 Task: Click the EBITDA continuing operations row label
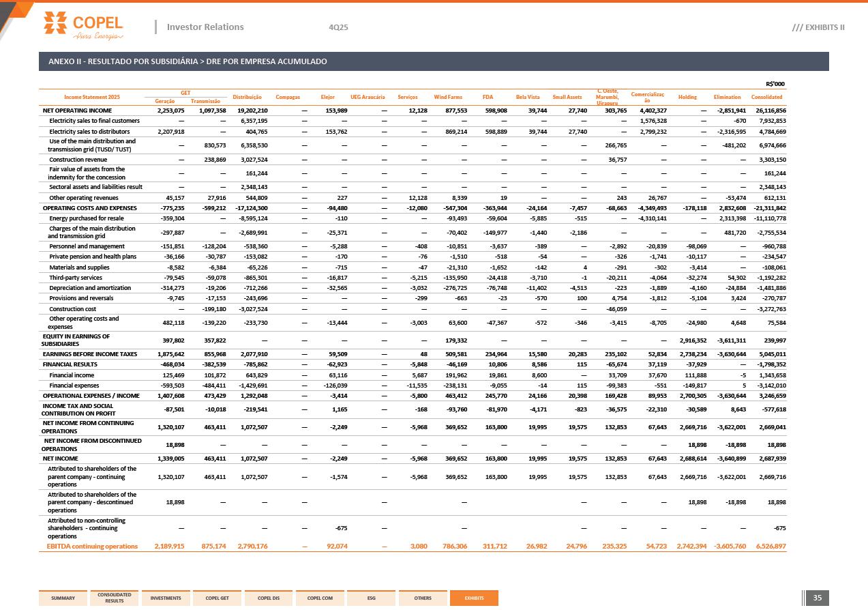[92, 546]
